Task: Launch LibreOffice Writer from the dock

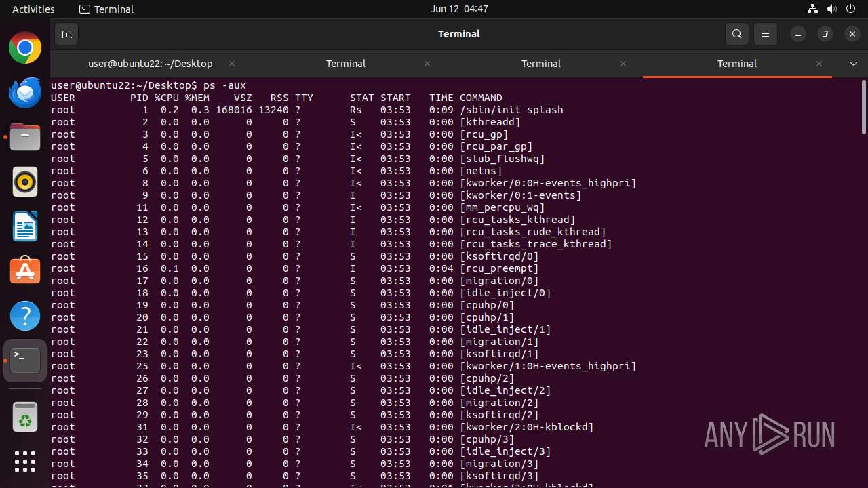Action: pyautogui.click(x=25, y=227)
